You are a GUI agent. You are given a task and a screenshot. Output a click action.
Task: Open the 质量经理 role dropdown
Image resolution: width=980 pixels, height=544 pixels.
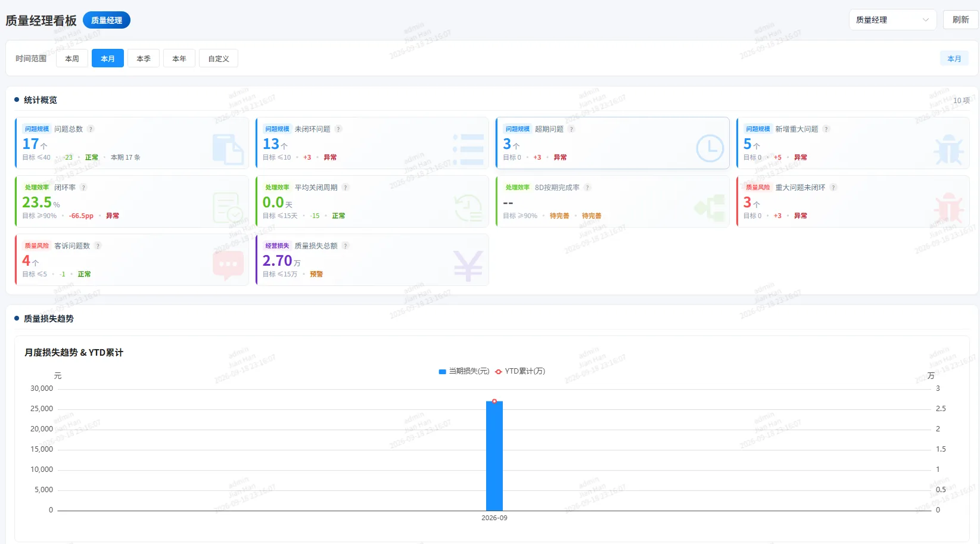click(x=892, y=20)
